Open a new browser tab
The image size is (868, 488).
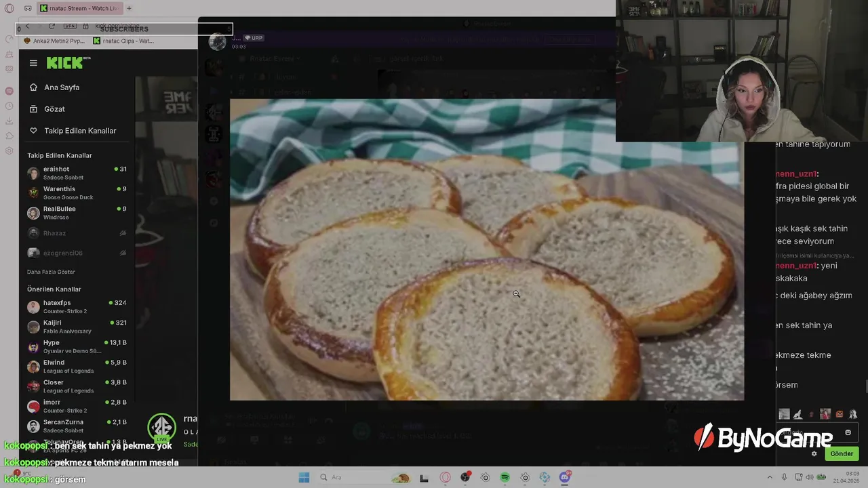[129, 8]
